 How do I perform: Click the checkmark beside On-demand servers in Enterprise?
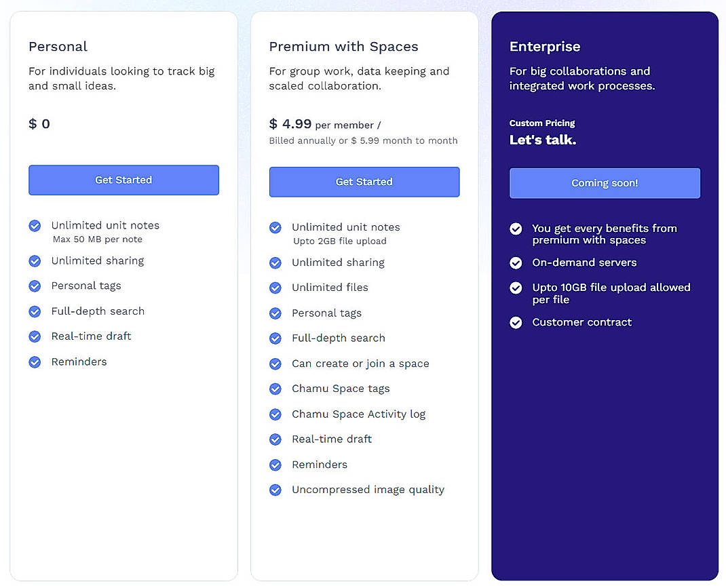click(516, 263)
